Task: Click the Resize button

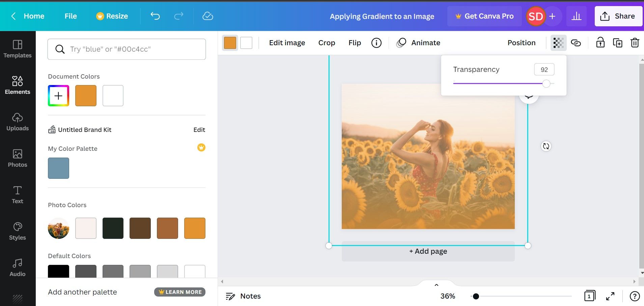Action: tap(112, 16)
